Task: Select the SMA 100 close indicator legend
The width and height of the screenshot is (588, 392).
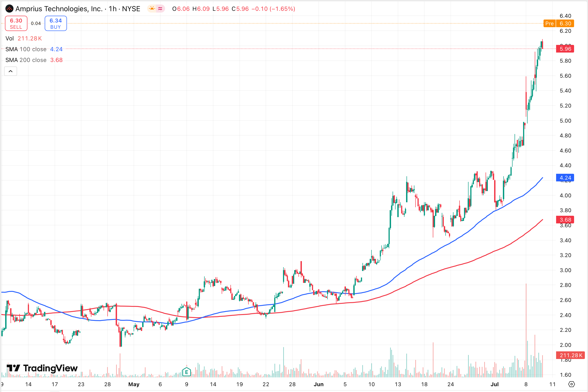Action: (x=26, y=49)
